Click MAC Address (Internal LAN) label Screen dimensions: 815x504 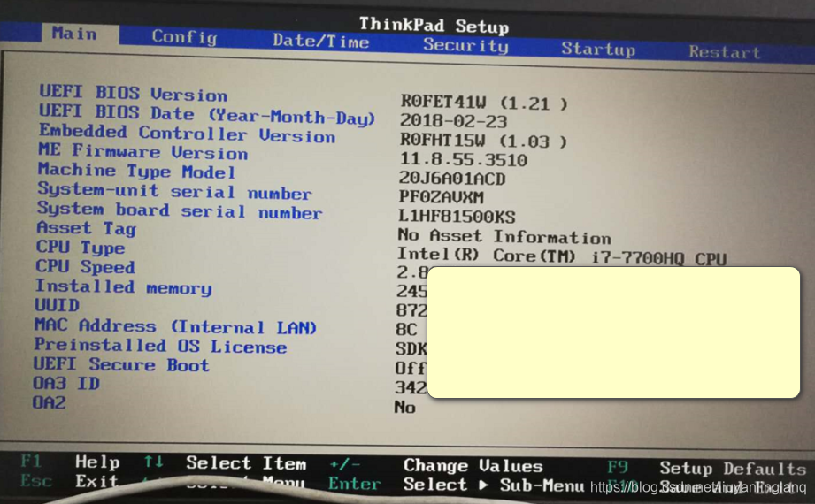[175, 326]
